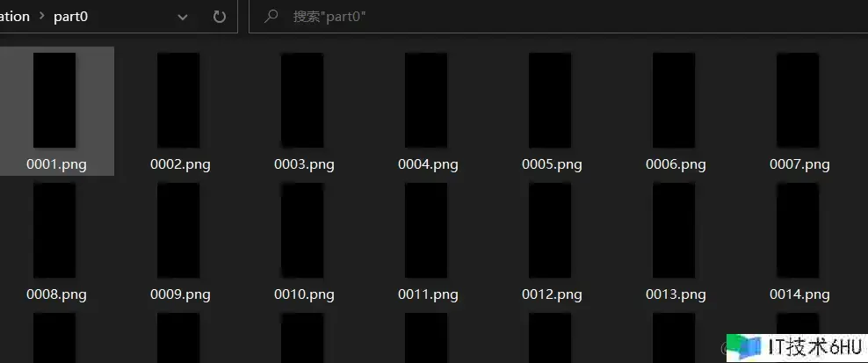This screenshot has height=363, width=868.
Task: Open the breadcrumb chevron before part0
Action: tap(41, 17)
